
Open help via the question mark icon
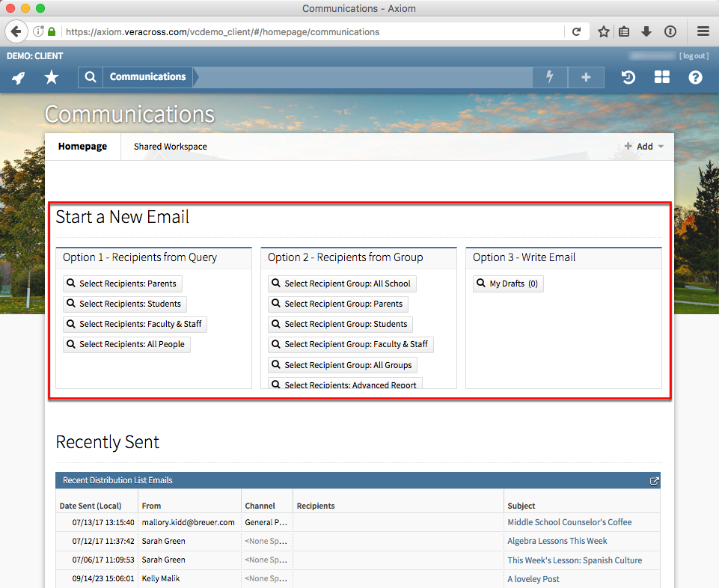pos(695,77)
